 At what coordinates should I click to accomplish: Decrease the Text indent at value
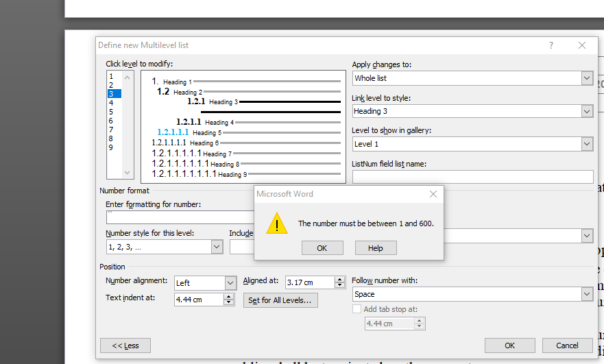tap(228, 302)
